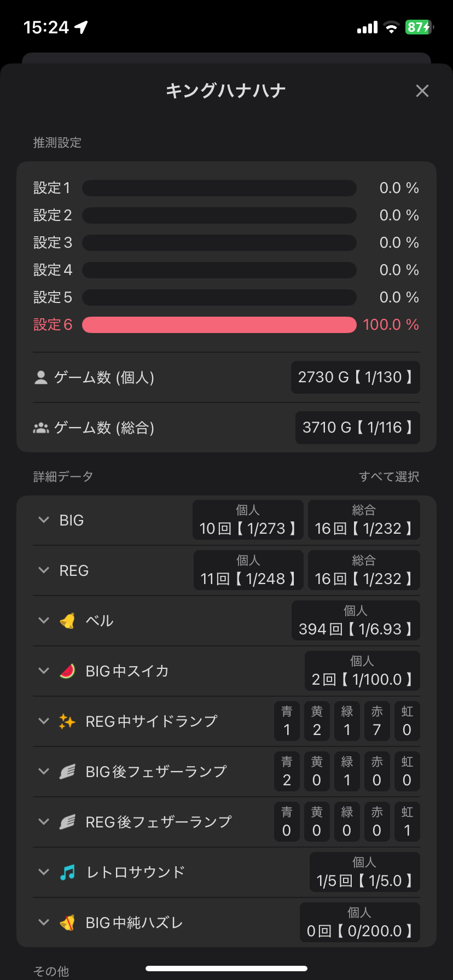This screenshot has width=453, height=980.
Task: Open the 2730 G personal game count field
Action: (355, 377)
